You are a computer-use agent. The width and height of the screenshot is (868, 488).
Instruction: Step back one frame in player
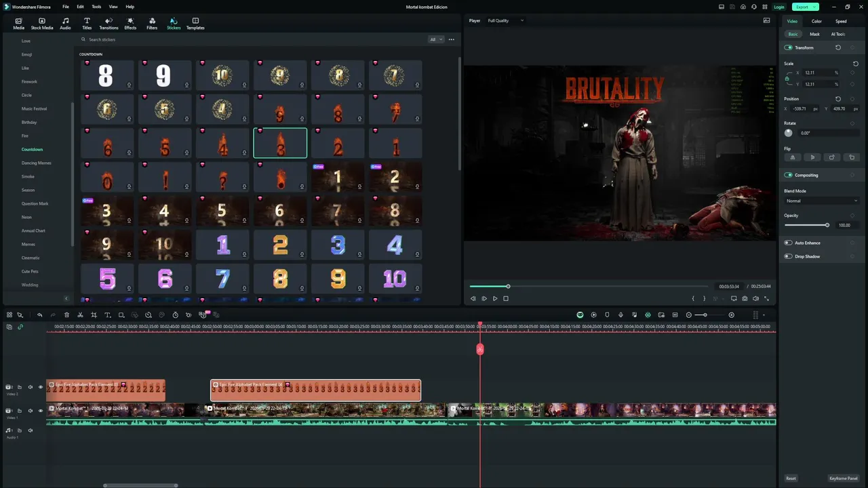(x=473, y=298)
